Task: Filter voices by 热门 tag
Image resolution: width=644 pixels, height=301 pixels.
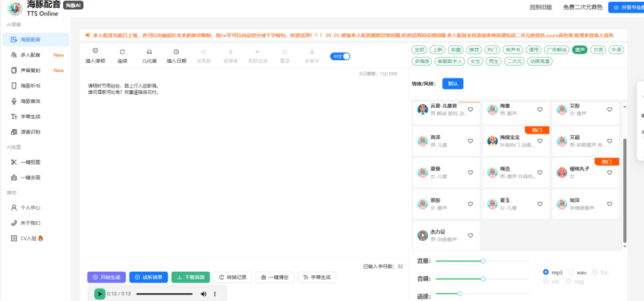Action: tap(492, 49)
